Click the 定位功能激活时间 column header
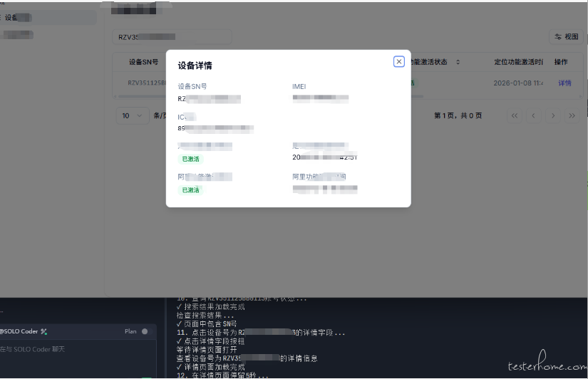588x379 pixels. pos(518,62)
